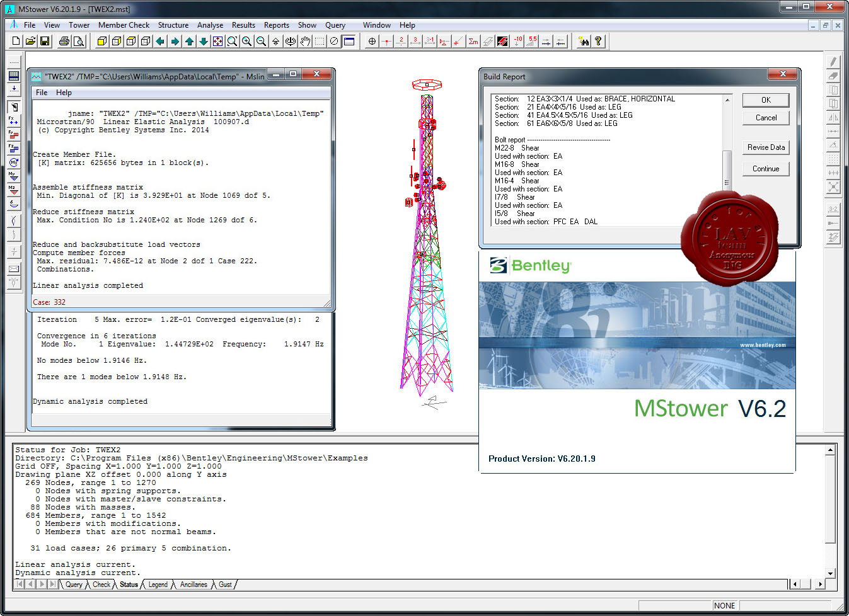Show Mz bending moment diagram

tap(14, 190)
